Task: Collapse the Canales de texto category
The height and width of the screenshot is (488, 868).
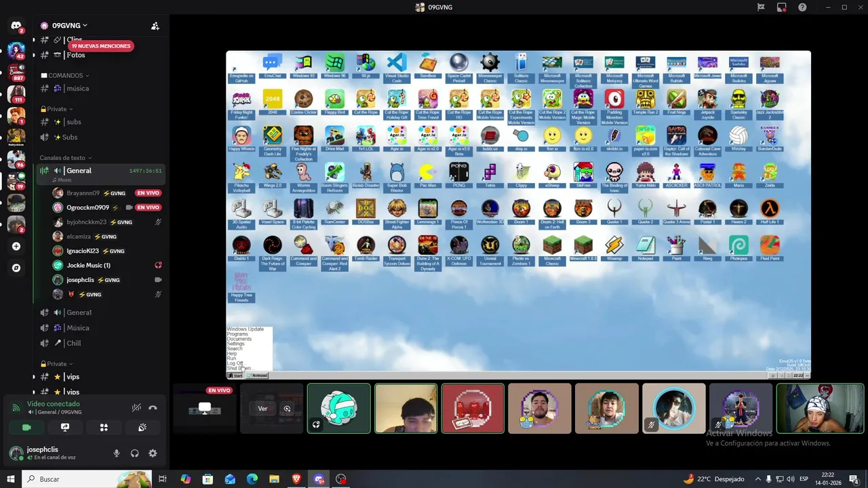Action: click(x=65, y=158)
